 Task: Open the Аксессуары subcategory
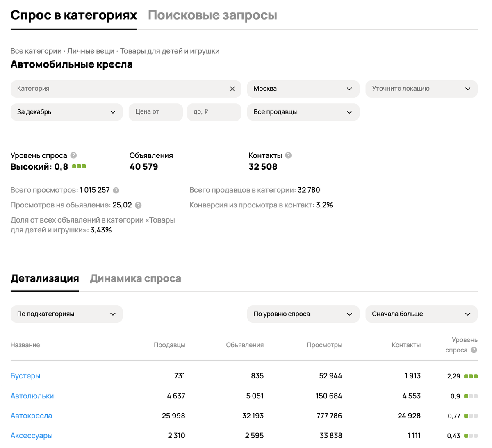click(x=32, y=435)
